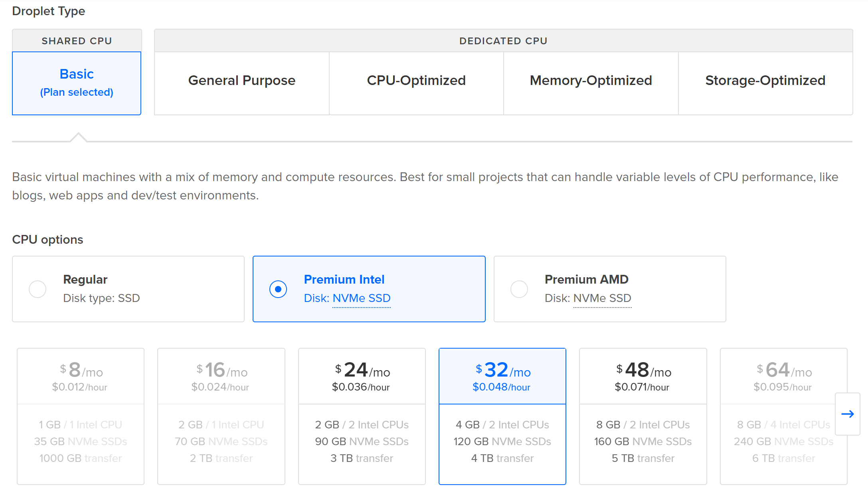Select the Premium Intel radio button
This screenshot has width=868, height=497.
[278, 289]
